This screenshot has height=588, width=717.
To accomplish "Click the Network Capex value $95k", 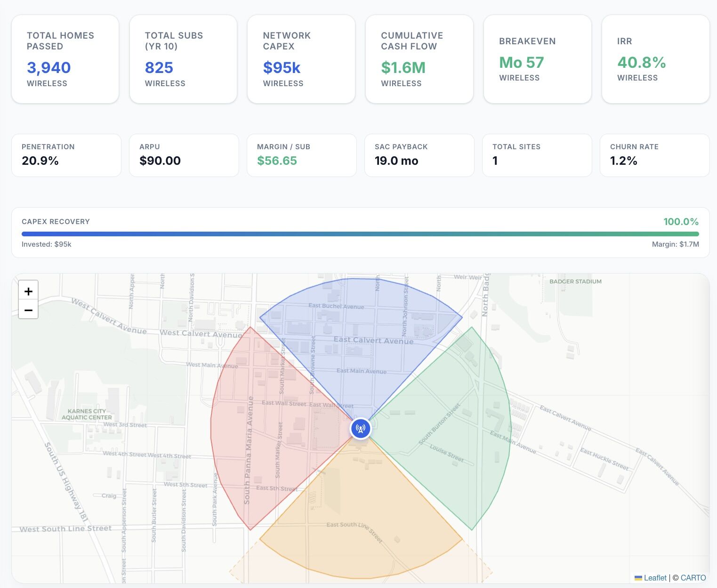I will (x=282, y=68).
